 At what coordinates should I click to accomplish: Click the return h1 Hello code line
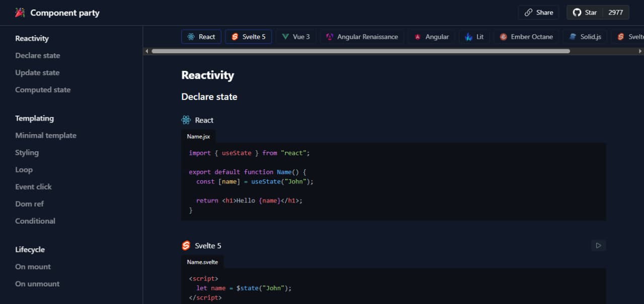click(x=250, y=200)
